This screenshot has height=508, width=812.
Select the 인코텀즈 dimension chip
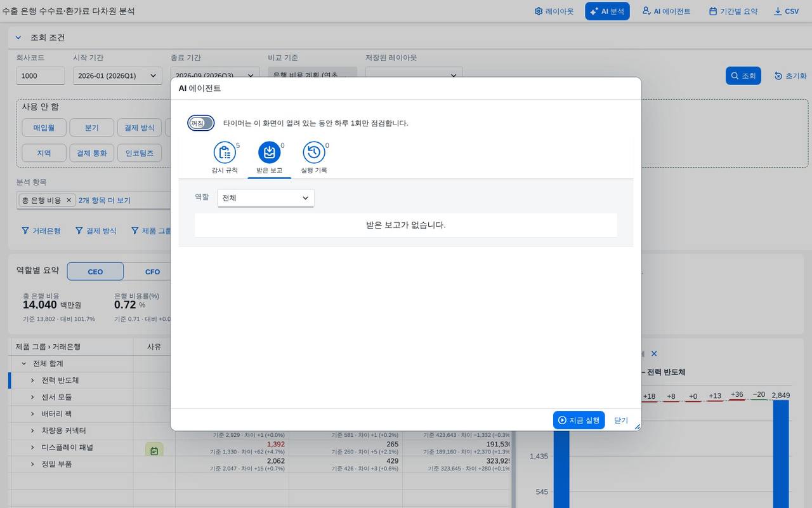click(x=140, y=153)
